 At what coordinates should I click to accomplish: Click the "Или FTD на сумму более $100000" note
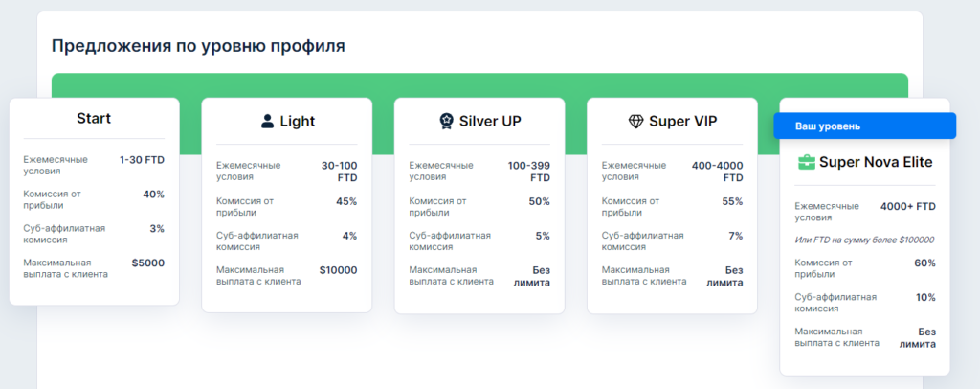[x=864, y=240]
